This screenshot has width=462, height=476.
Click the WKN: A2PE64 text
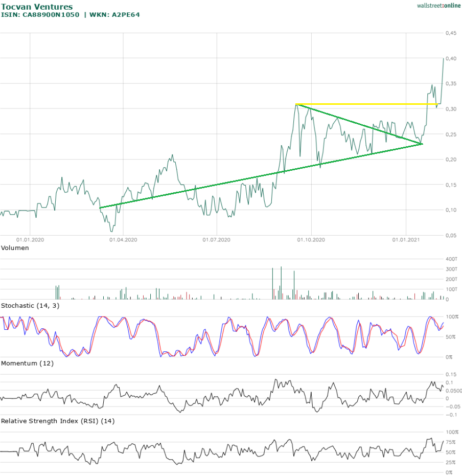[114, 14]
